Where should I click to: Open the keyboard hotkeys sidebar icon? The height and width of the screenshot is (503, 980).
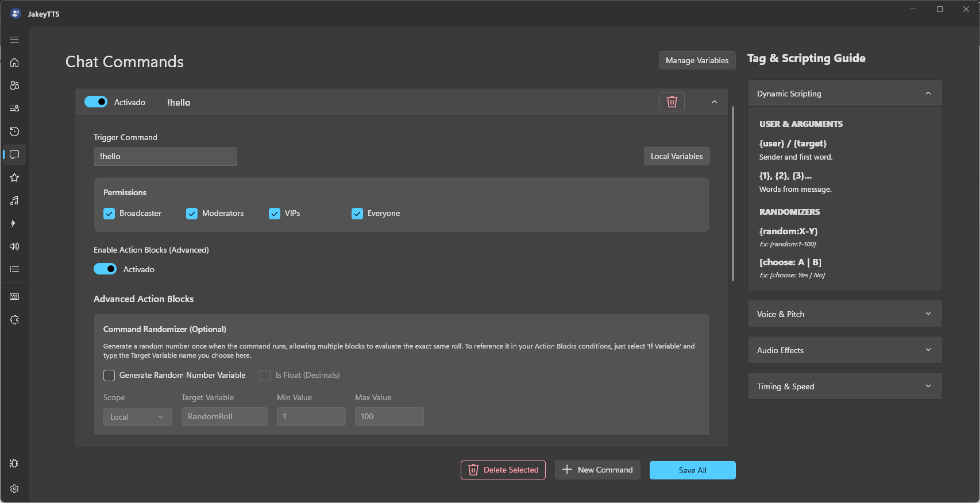click(14, 297)
